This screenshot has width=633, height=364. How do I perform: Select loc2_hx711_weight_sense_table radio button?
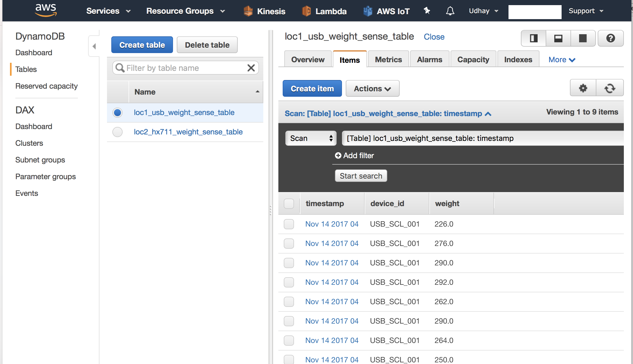coord(117,132)
